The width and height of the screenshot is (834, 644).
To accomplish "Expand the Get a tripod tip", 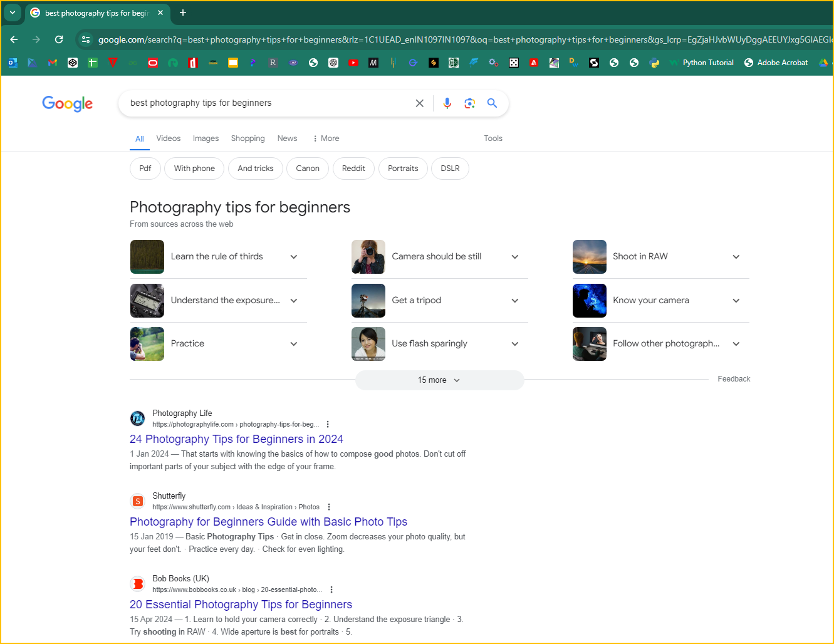I will tap(514, 301).
